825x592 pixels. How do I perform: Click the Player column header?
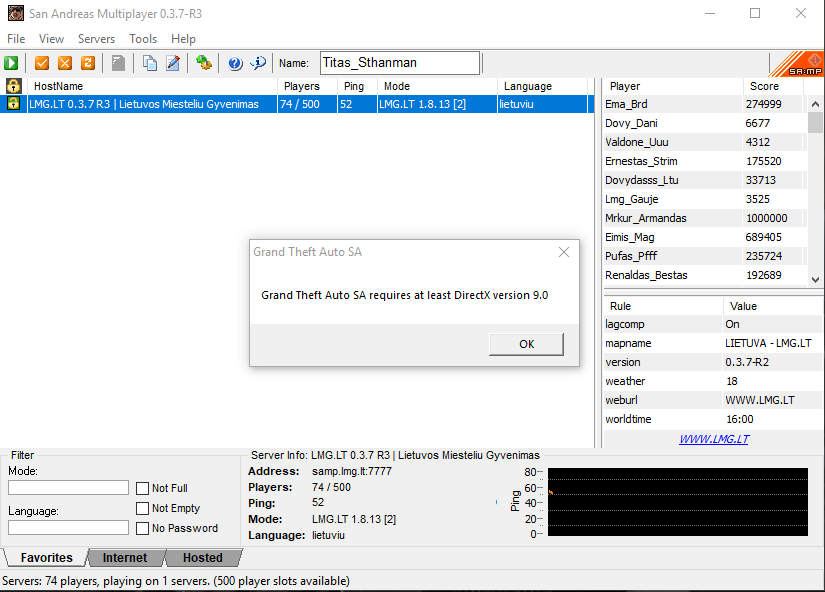pyautogui.click(x=673, y=86)
